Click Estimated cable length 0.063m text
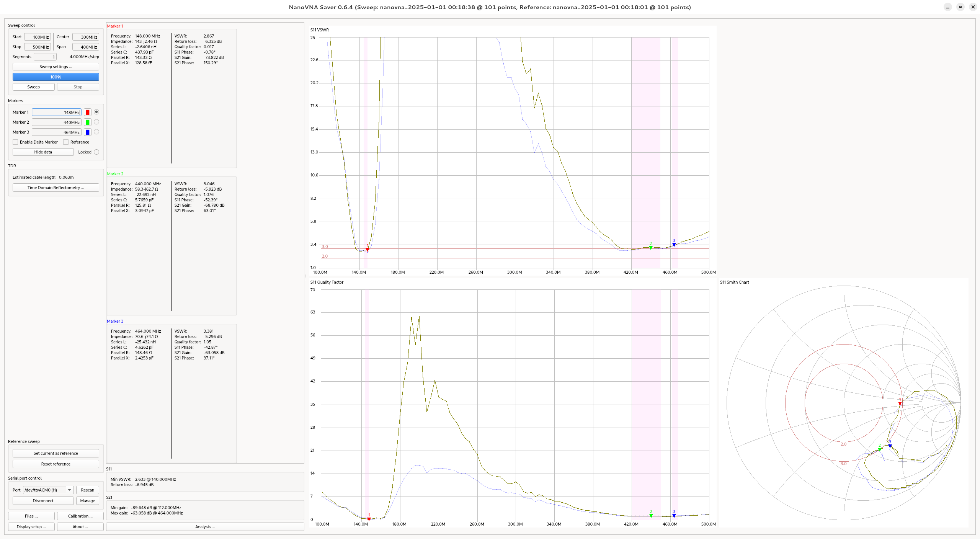 click(x=43, y=177)
